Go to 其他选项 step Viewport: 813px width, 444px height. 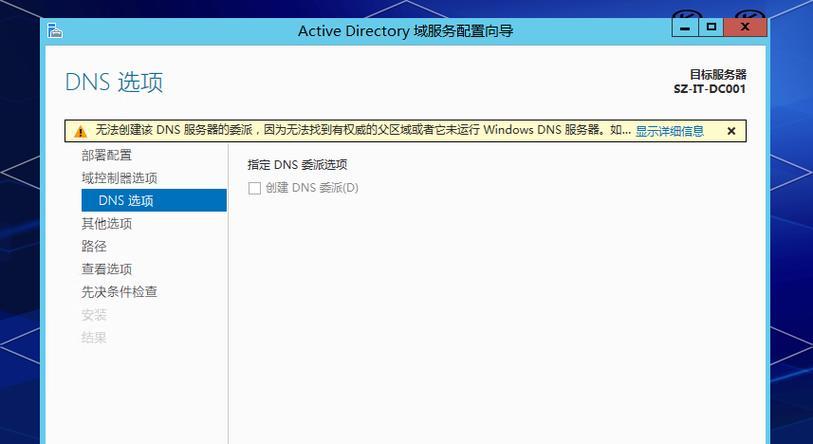point(106,224)
